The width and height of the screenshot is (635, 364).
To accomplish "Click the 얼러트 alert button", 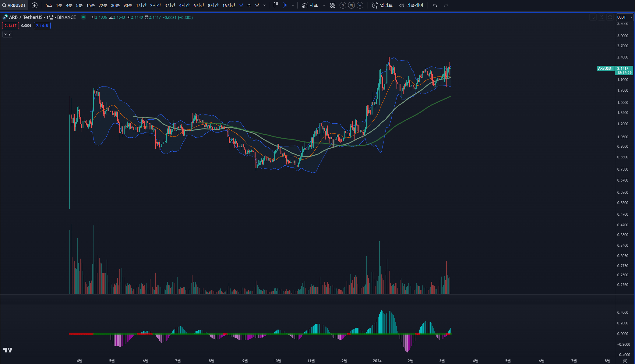I will pyautogui.click(x=383, y=5).
